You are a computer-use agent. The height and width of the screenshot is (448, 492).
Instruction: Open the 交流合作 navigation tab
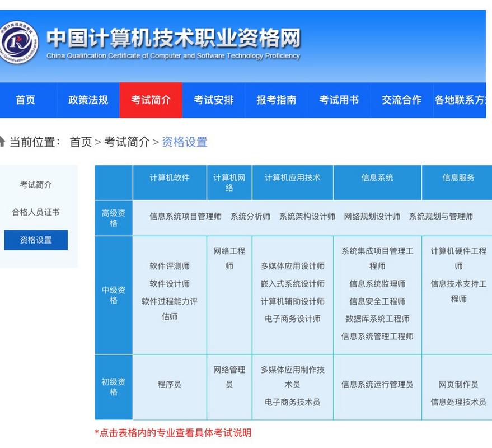pos(402,100)
